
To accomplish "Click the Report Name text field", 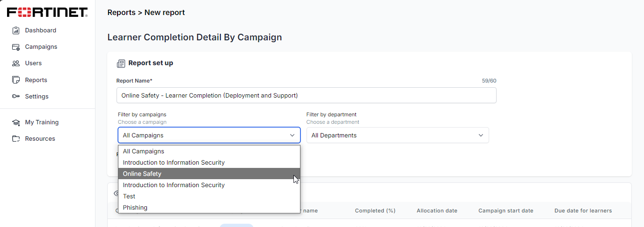I will click(306, 96).
